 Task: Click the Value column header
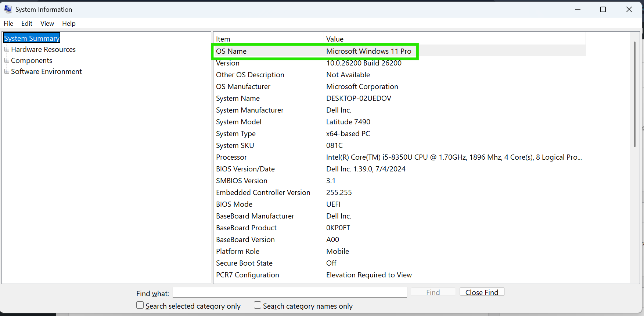[x=454, y=39]
